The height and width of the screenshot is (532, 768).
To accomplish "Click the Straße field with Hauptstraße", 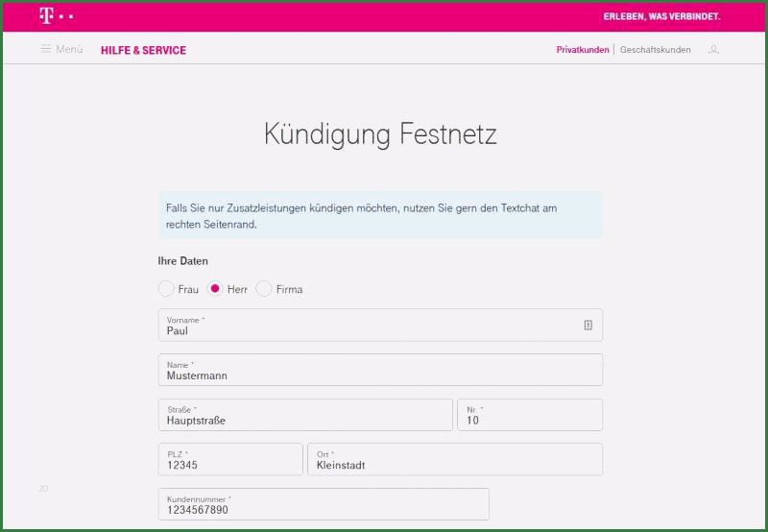I will [305, 415].
